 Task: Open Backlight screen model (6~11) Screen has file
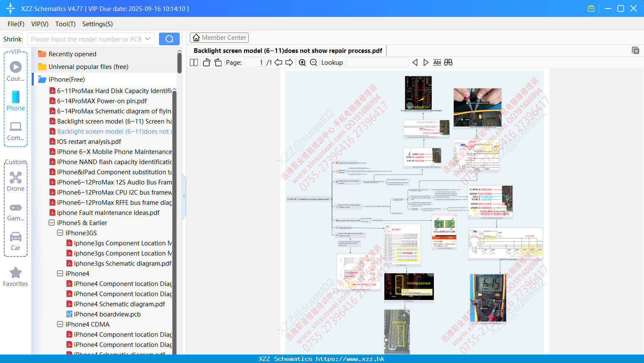110,121
